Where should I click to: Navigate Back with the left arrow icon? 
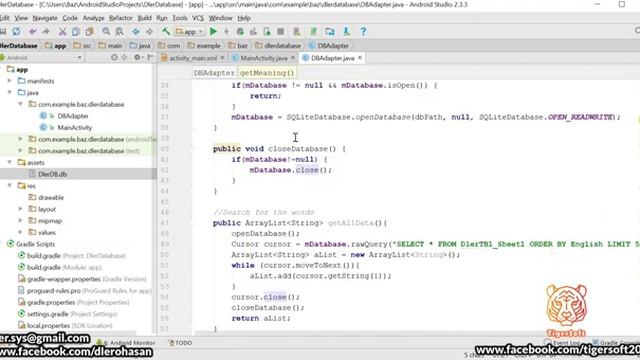[136, 31]
